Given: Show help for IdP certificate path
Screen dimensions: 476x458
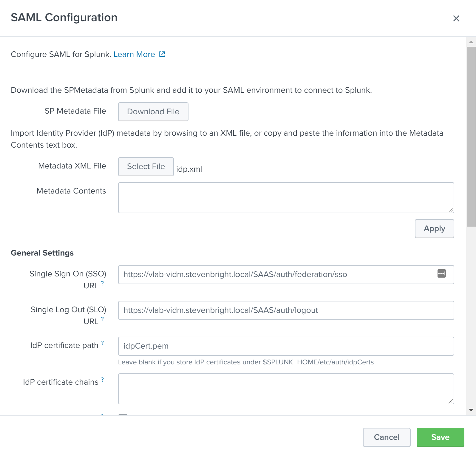Looking at the screenshot, I should (x=102, y=343).
